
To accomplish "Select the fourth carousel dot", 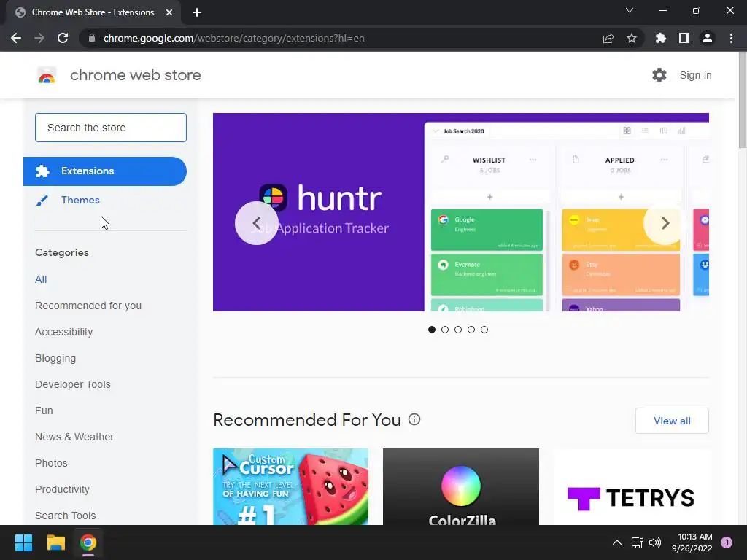I will (471, 330).
